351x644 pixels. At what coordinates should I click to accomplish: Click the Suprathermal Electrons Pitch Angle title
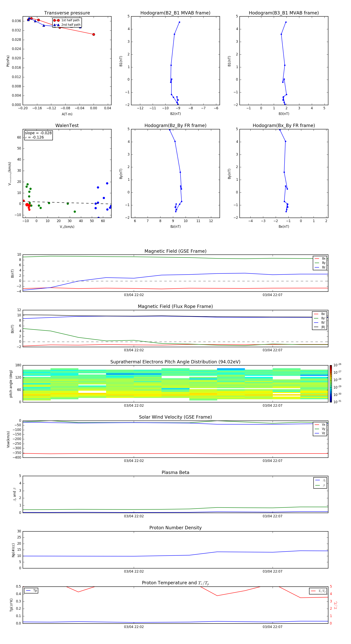tap(175, 362)
